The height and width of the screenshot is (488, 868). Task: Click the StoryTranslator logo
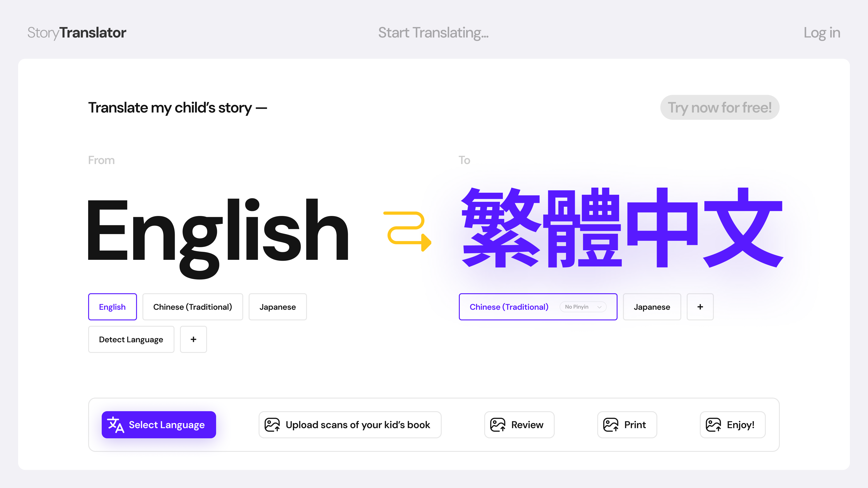pos(77,33)
